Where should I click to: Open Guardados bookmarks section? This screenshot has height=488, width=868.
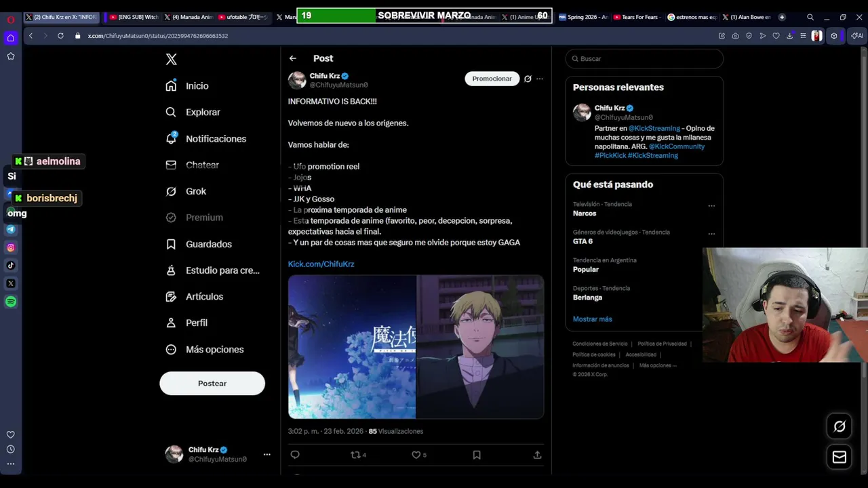coord(199,244)
